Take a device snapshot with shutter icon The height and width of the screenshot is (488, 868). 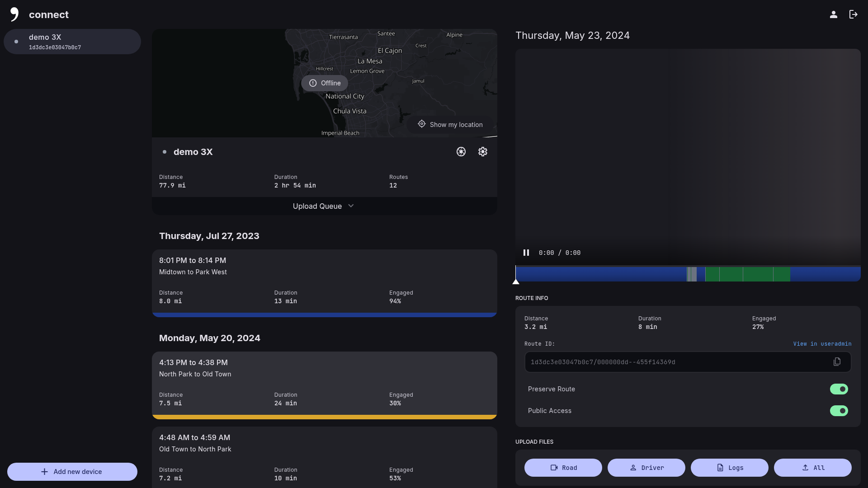461,152
